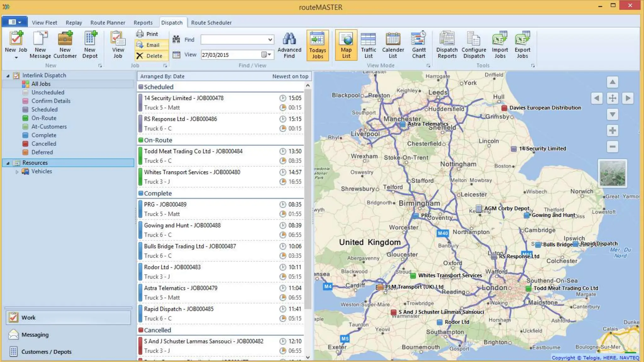
Task: Switch map to satellite imagery thumbnail
Action: click(612, 173)
